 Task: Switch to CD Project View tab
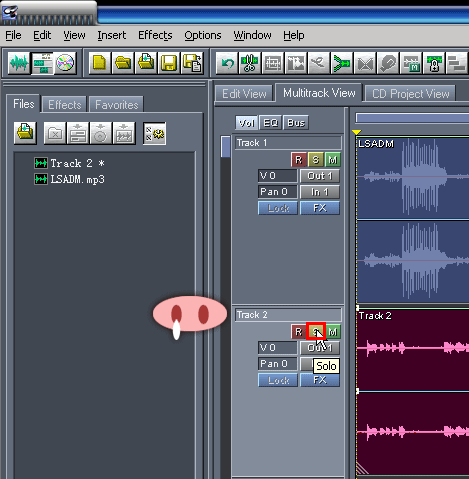coord(410,94)
